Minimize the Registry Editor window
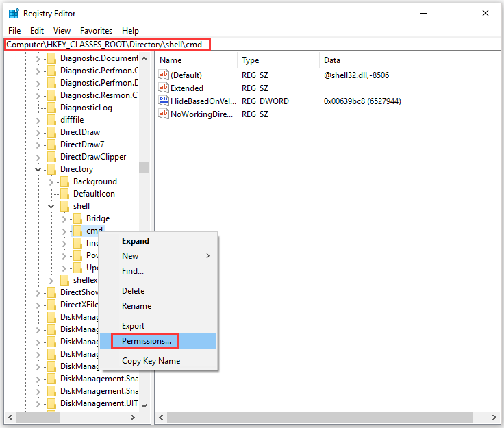This screenshot has height=428, width=504. click(x=423, y=13)
